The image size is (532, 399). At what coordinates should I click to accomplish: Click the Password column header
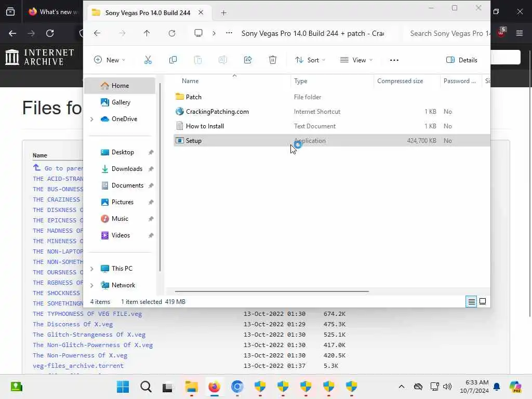point(461,81)
